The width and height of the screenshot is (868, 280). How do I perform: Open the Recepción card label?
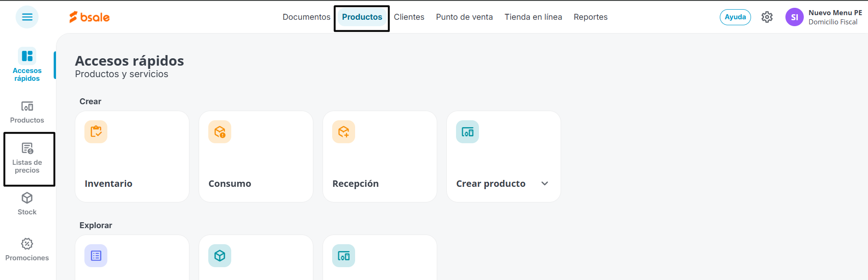(356, 184)
